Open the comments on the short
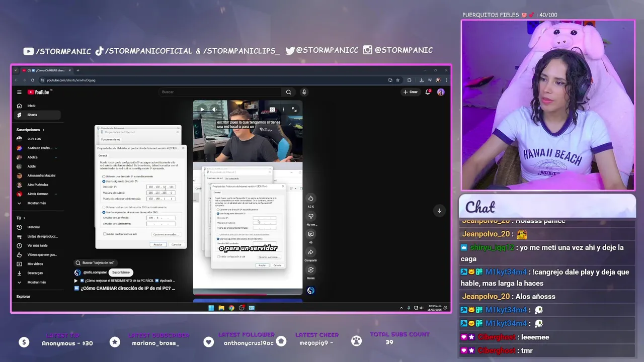This screenshot has height=362, width=644. click(x=311, y=234)
